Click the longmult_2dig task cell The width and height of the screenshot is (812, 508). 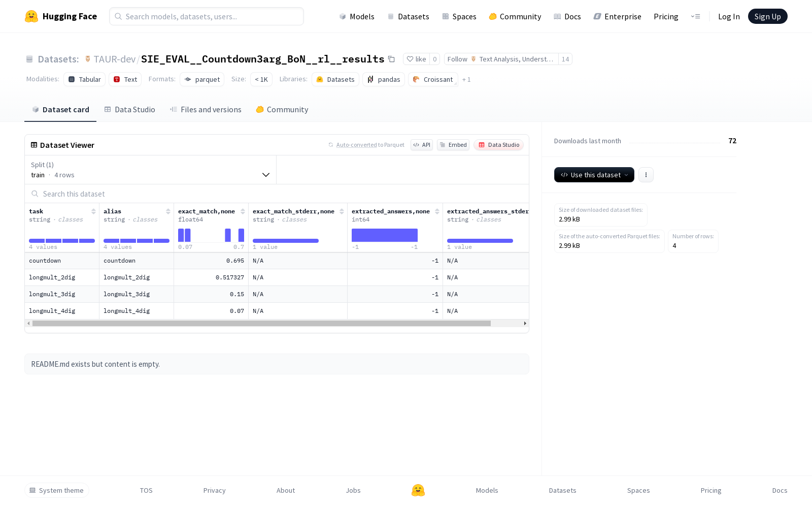62,277
